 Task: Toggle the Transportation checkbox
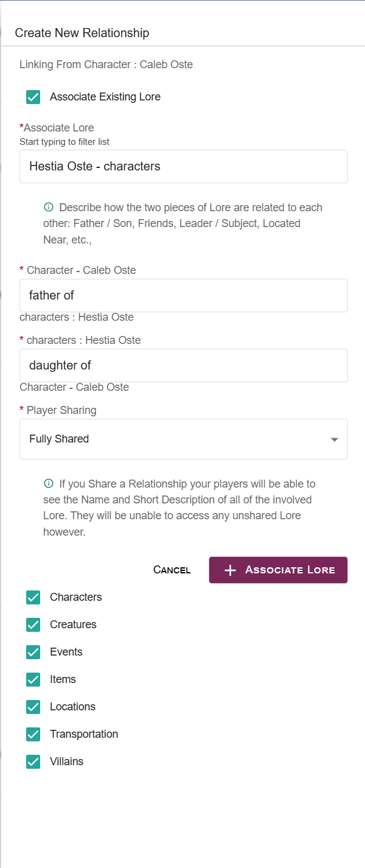tap(33, 734)
